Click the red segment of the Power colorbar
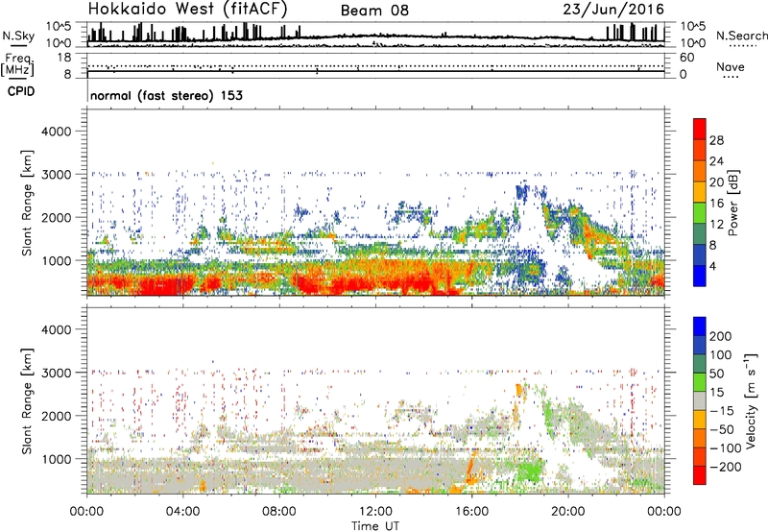Image resolution: width=768 pixels, height=532 pixels. (700, 129)
